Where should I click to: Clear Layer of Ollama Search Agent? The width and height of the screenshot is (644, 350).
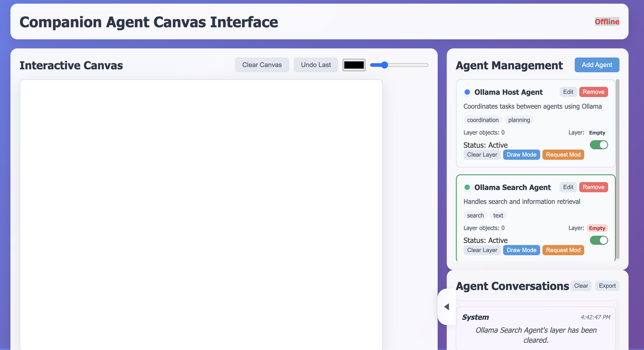[482, 250]
